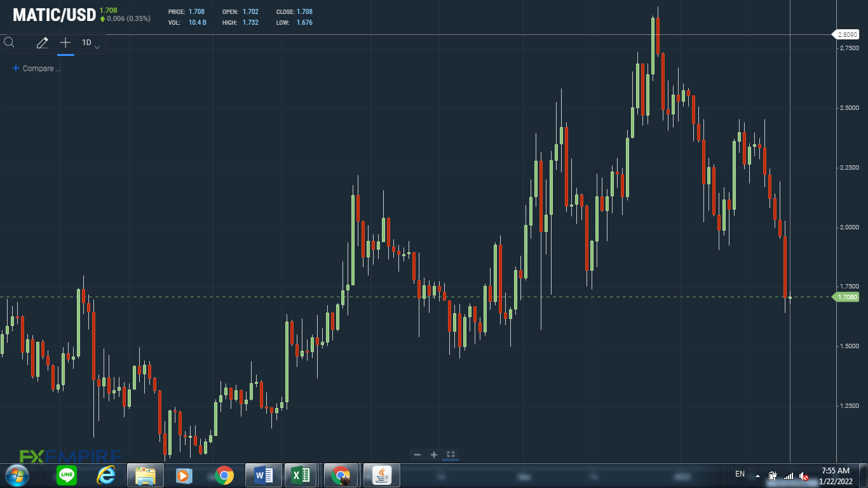Image resolution: width=868 pixels, height=488 pixels.
Task: Click the PRICE 1.708 value
Action: click(x=196, y=12)
